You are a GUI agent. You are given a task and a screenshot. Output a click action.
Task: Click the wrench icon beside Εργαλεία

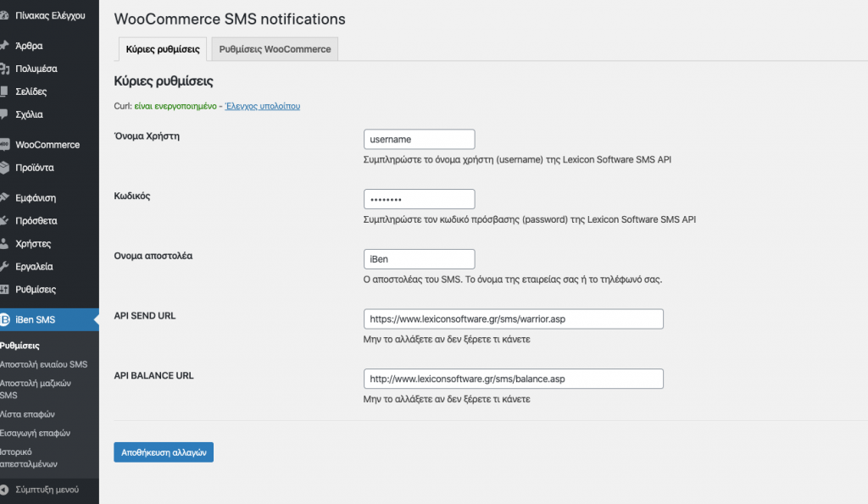tap(4, 267)
